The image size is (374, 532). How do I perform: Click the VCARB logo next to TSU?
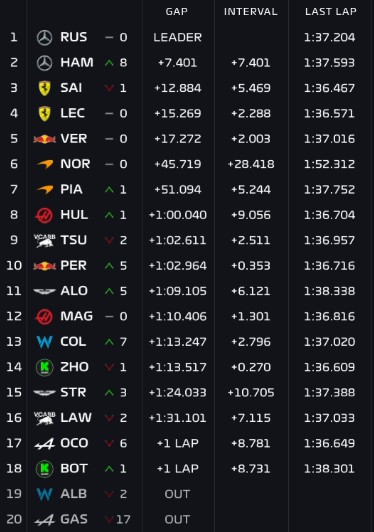coord(44,240)
